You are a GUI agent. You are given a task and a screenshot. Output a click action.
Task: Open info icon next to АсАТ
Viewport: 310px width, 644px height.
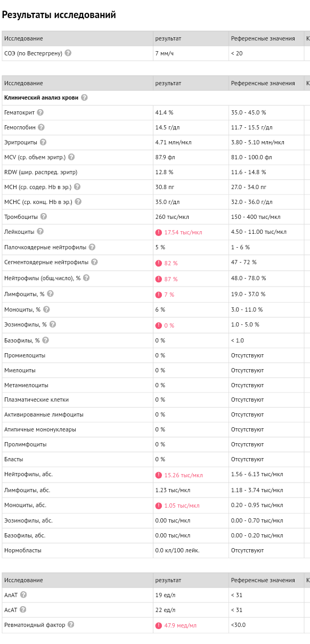tap(23, 609)
